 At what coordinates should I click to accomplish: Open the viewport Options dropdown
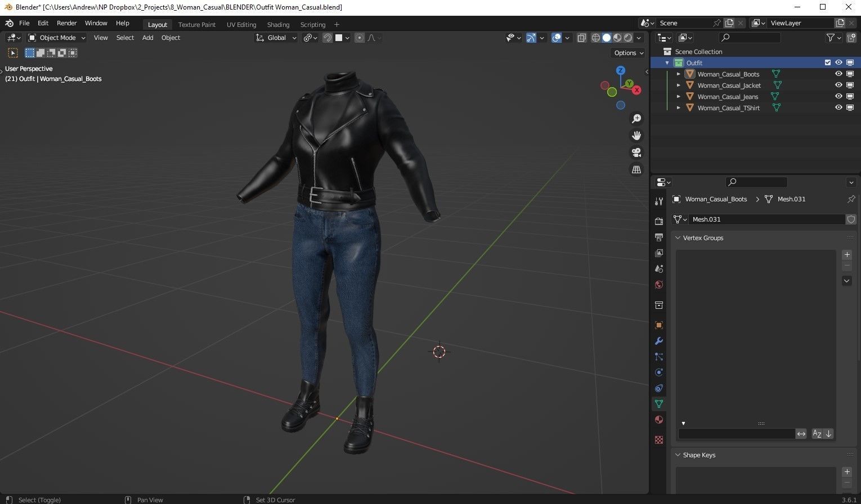629,53
